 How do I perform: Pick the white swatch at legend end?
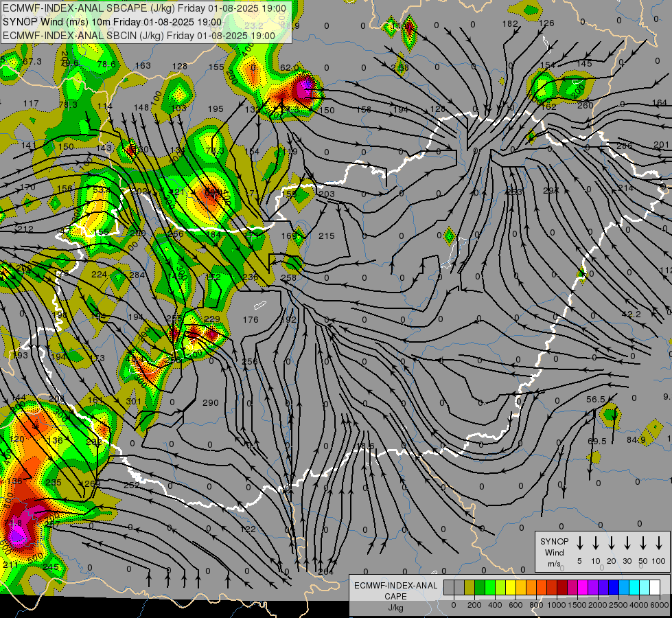pyautogui.click(x=654, y=587)
